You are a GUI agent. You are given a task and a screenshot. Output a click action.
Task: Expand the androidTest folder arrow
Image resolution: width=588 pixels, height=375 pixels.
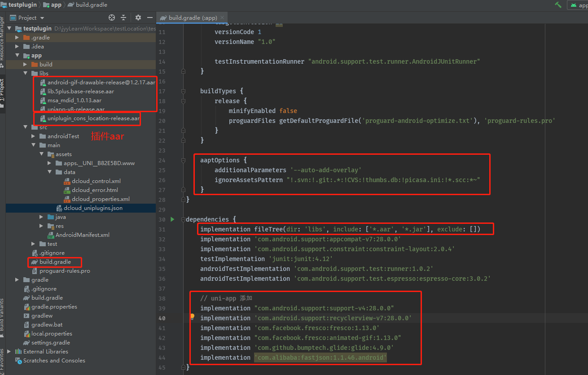click(x=34, y=136)
